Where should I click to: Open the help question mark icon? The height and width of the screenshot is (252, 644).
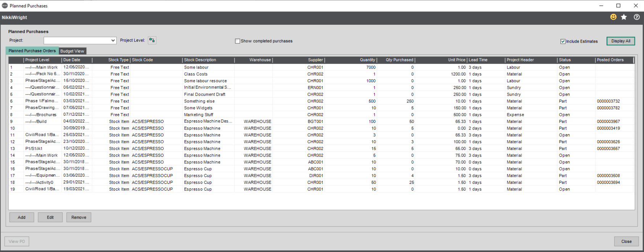click(636, 17)
